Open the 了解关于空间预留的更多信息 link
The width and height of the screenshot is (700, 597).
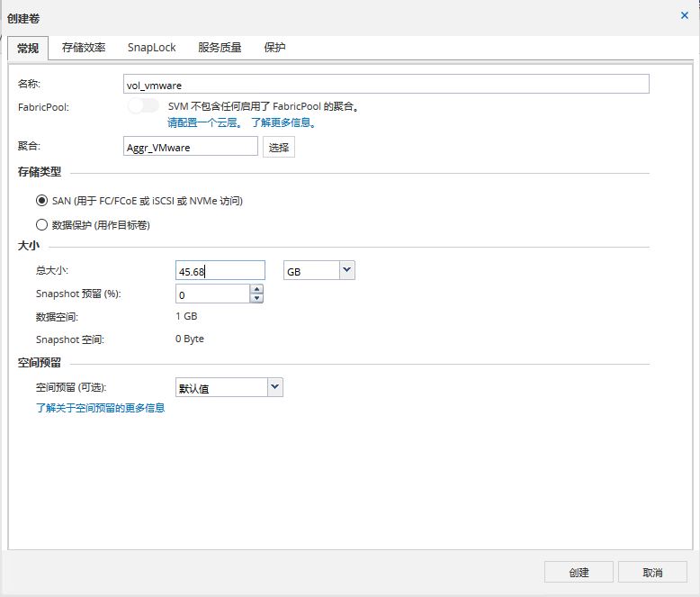point(101,408)
